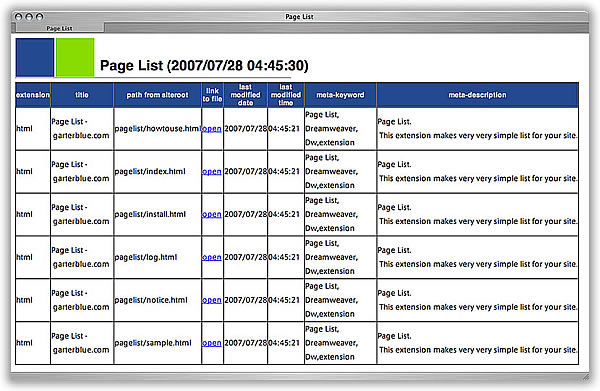Click the 'meta-description' column header
The image size is (600, 391).
[477, 95]
